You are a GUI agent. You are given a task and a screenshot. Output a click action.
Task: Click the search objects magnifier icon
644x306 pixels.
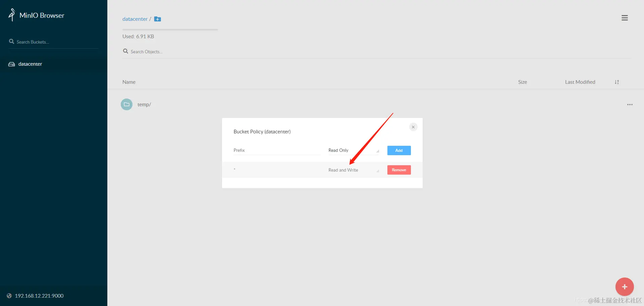tap(125, 51)
